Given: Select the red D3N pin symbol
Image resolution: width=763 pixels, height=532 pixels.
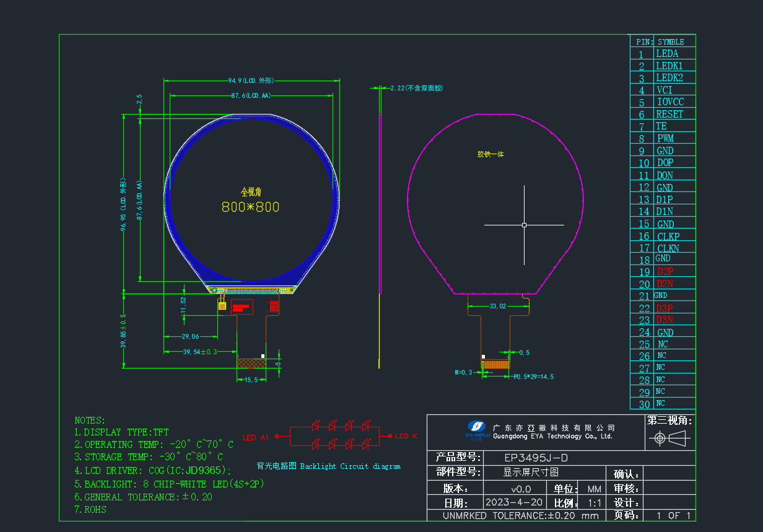Looking at the screenshot, I should coord(665,320).
